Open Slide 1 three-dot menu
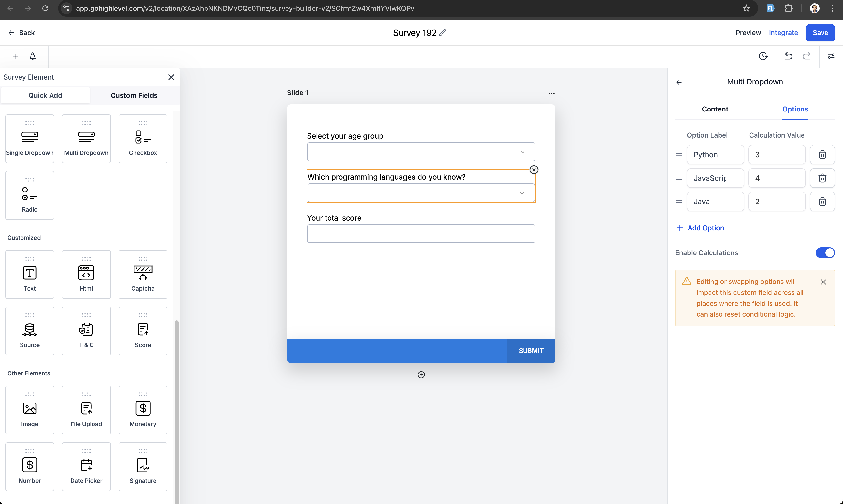Viewport: 843px width, 504px height. coord(551,93)
